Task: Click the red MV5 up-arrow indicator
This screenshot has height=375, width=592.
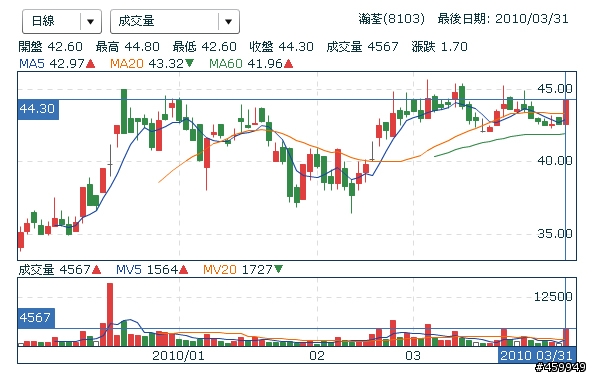Action: 183,270
